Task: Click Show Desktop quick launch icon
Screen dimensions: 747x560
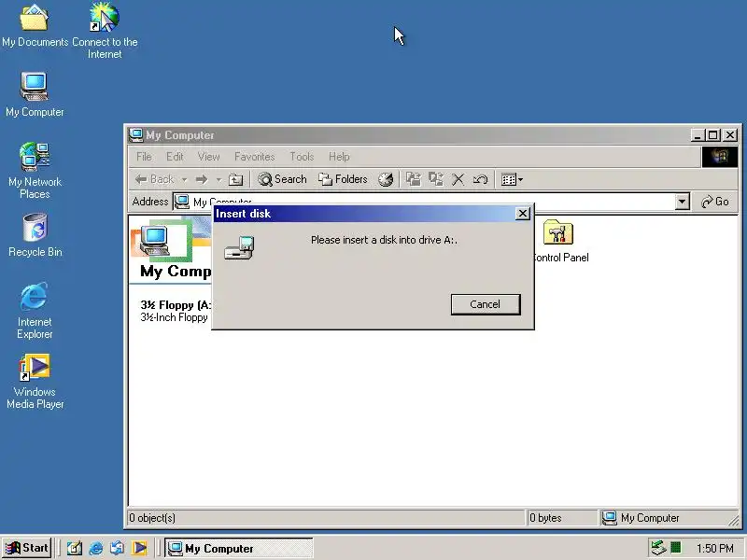Action: pos(74,548)
